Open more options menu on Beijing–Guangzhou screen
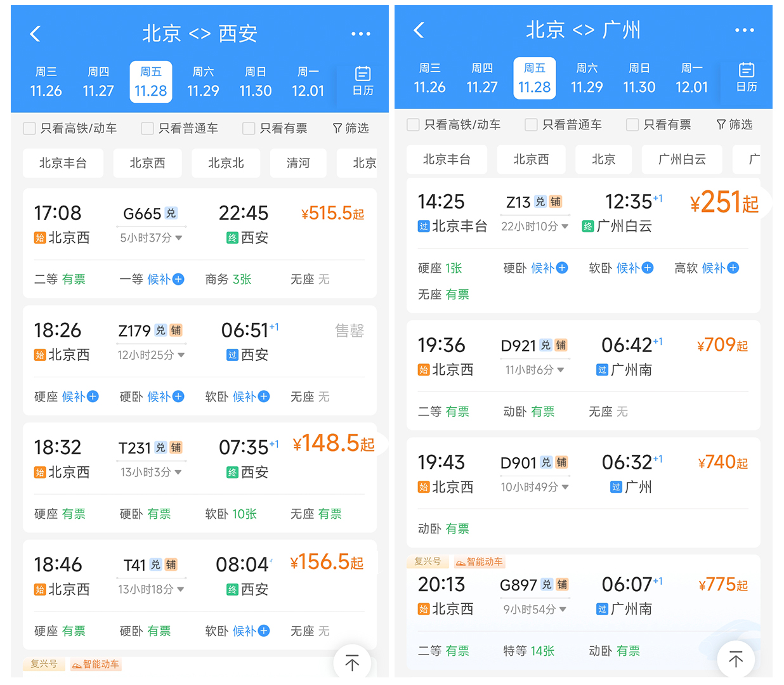 coord(744,30)
